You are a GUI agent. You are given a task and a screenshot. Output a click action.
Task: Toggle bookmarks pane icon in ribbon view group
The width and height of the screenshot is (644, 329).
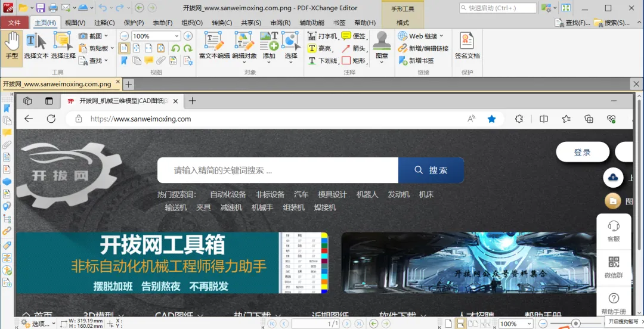[x=123, y=61]
